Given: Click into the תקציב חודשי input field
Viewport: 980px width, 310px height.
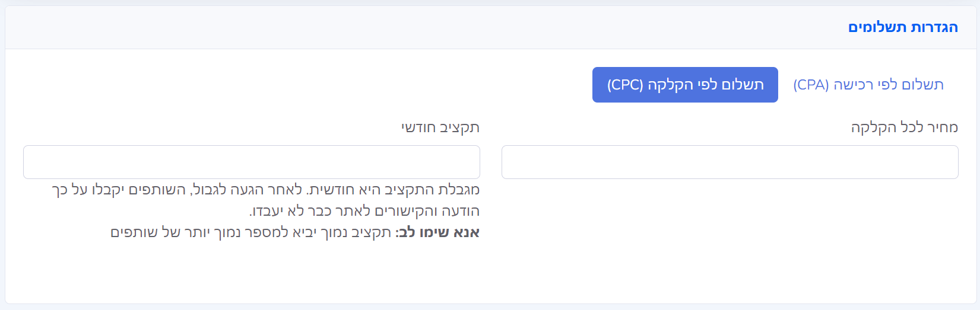Looking at the screenshot, I should coord(251,162).
